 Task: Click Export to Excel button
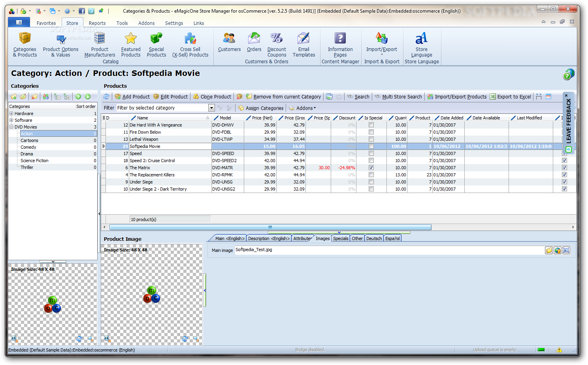pyautogui.click(x=511, y=97)
